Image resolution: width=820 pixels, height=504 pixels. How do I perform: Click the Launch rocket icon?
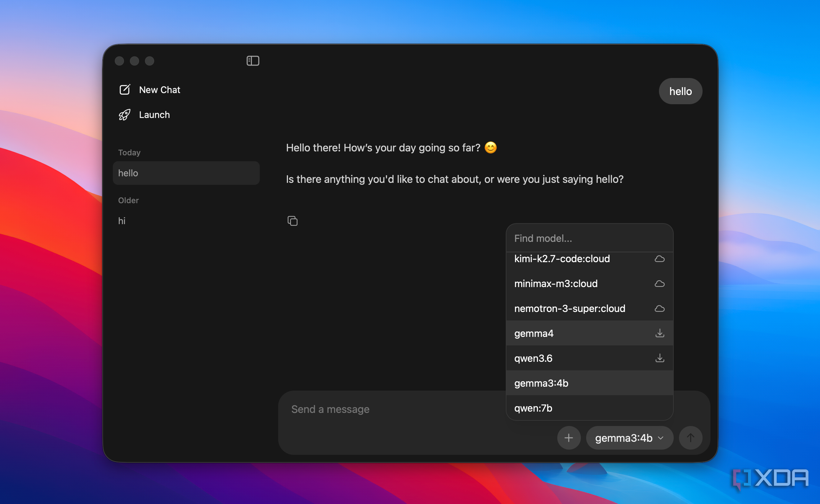125,115
